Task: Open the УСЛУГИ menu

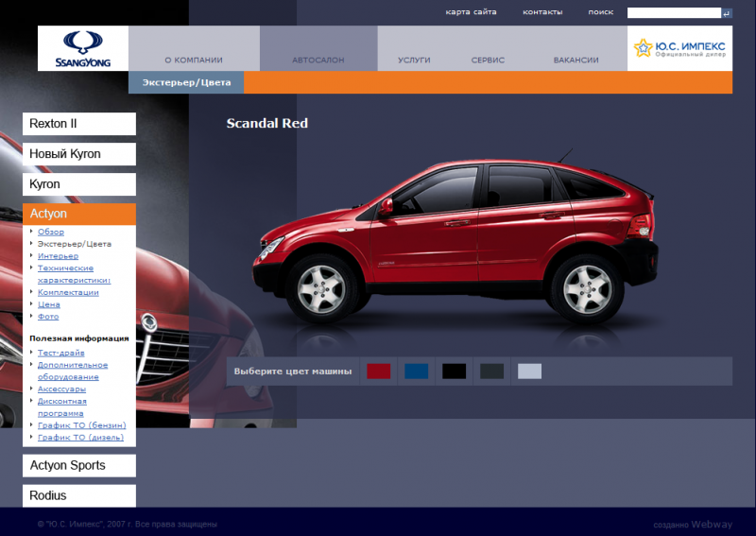Action: [414, 60]
